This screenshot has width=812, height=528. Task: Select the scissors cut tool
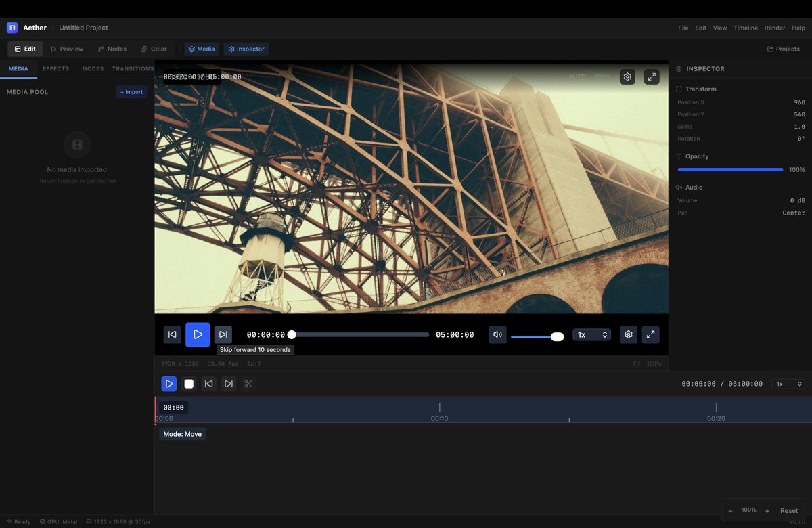pos(248,384)
